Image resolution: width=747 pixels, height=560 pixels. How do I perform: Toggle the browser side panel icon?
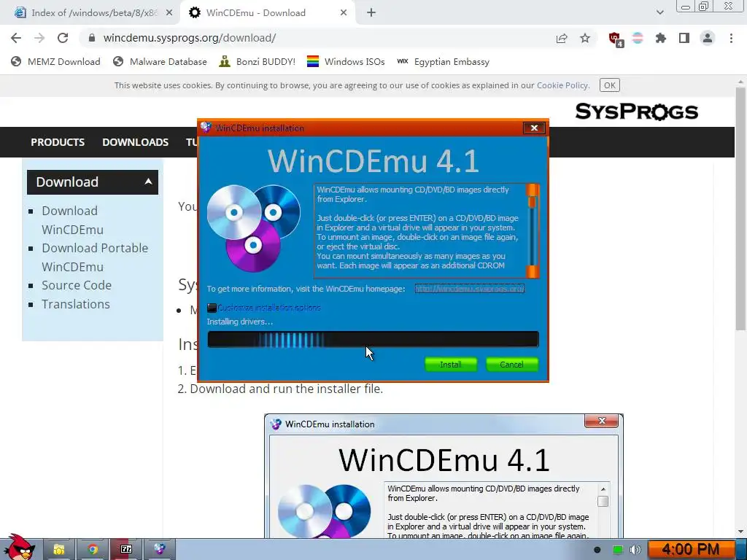[x=684, y=39]
